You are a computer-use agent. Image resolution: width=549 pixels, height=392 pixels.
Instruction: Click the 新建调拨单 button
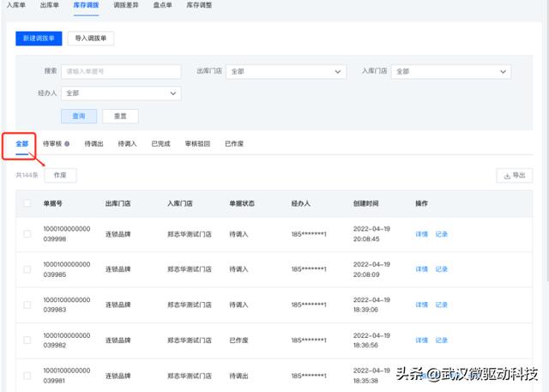click(39, 38)
